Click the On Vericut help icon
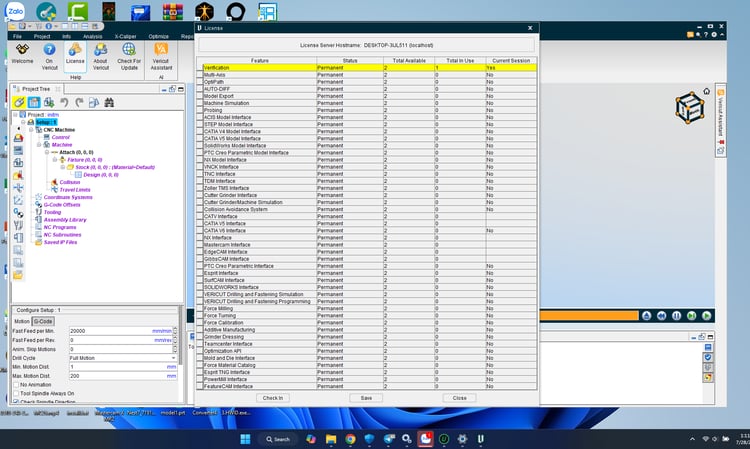Viewport: 750px width, 449px height. pos(49,49)
